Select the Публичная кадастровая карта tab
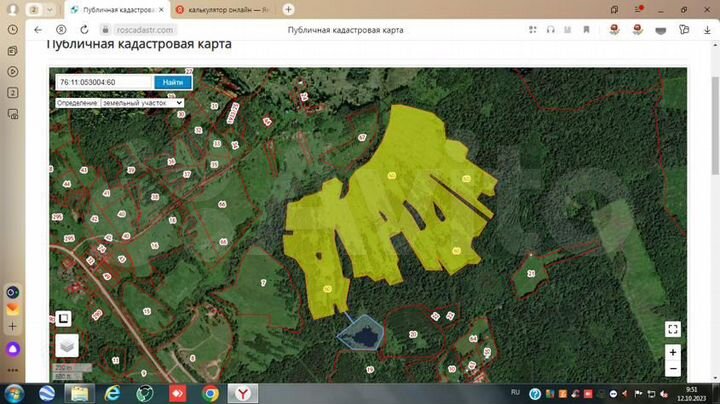The image size is (720, 404). (115, 10)
